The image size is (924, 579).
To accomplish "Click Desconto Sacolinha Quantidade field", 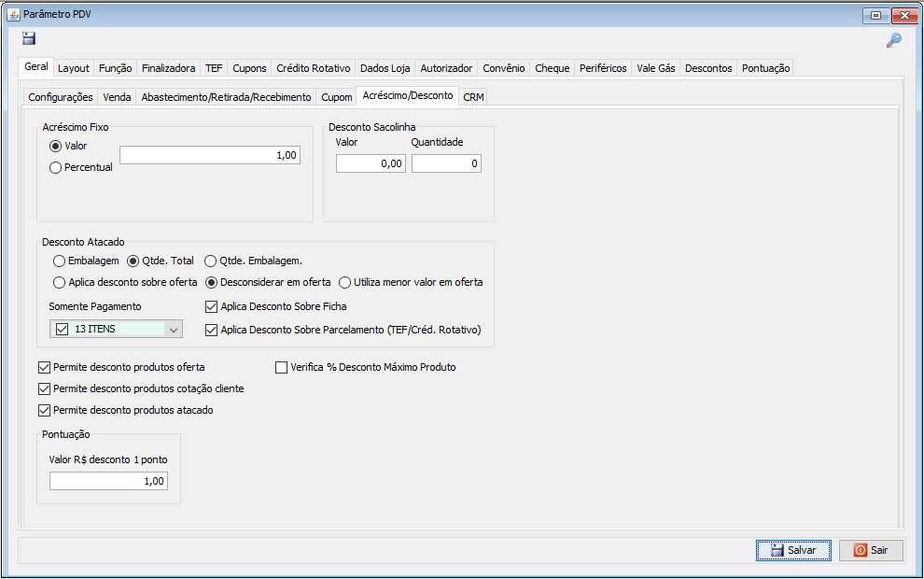I will [x=446, y=163].
